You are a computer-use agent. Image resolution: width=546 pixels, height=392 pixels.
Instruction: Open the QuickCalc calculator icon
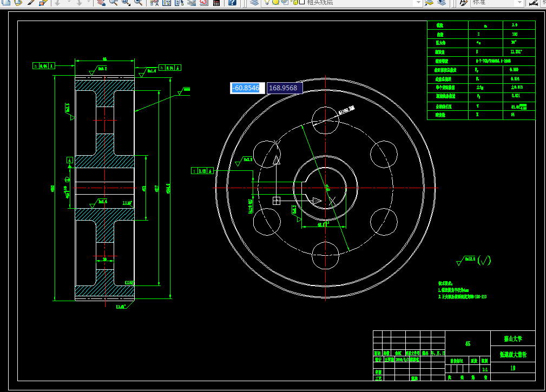(x=216, y=3)
